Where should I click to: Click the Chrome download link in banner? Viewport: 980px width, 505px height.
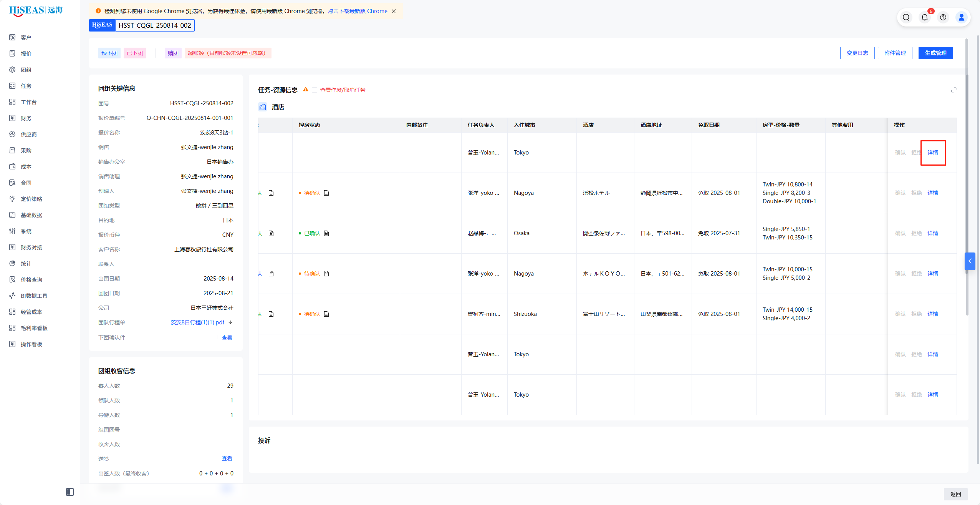click(357, 11)
